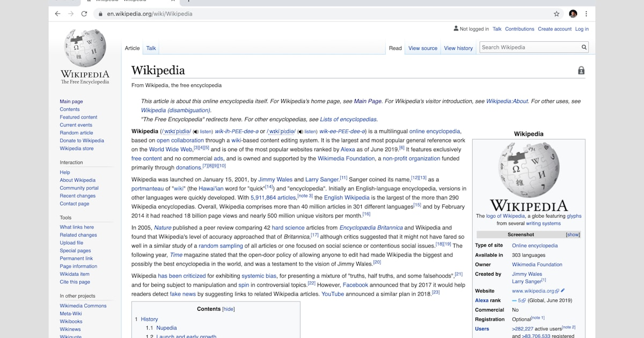Screen dimensions: 644x338
Task: Click the browser address bar URL
Action: pyautogui.click(x=150, y=14)
